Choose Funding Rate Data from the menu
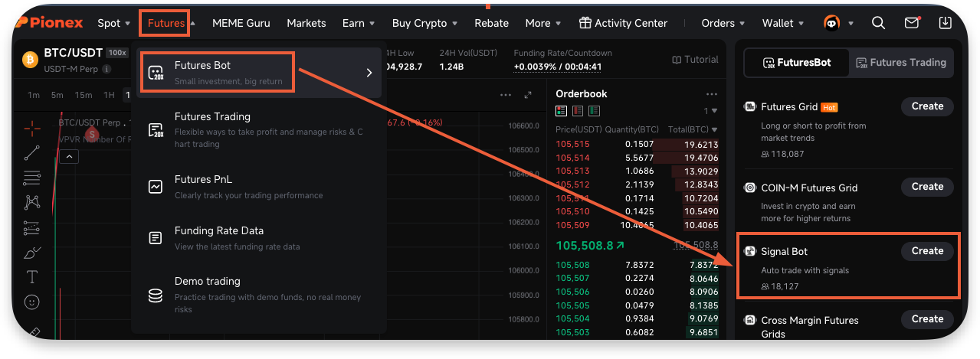This screenshot has height=359, width=980. tap(259, 238)
